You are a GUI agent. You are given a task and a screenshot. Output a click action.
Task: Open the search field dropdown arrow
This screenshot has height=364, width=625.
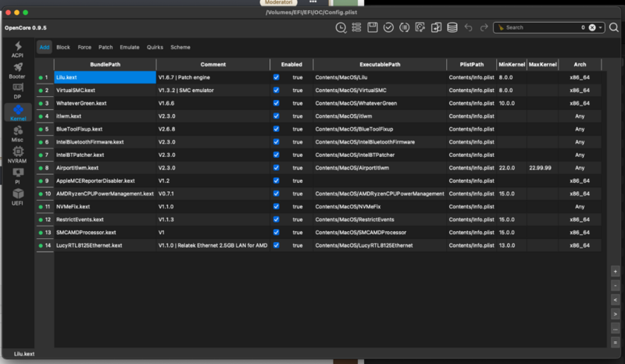tap(600, 27)
